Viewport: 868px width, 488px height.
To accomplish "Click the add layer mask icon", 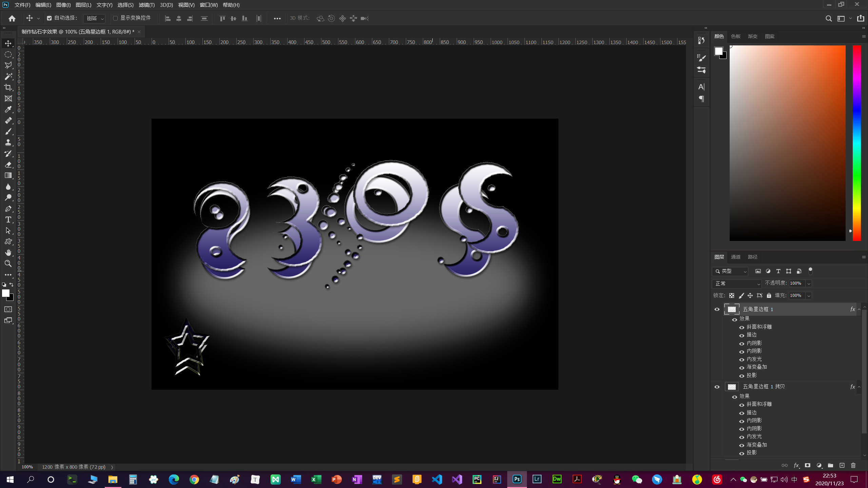I will 808,465.
